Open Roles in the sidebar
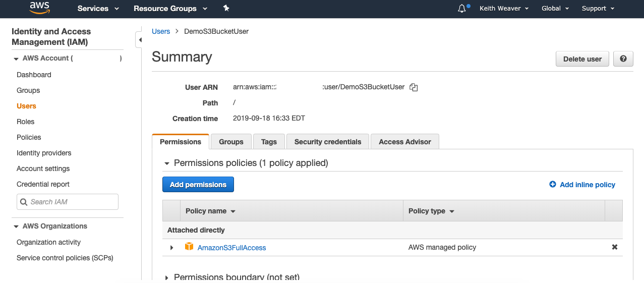Image resolution: width=644 pixels, height=283 pixels. coord(25,122)
